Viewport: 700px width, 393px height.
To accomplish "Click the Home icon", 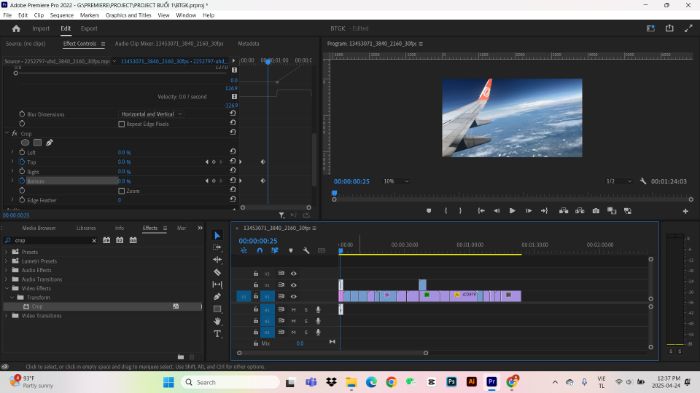I will tap(17, 29).
